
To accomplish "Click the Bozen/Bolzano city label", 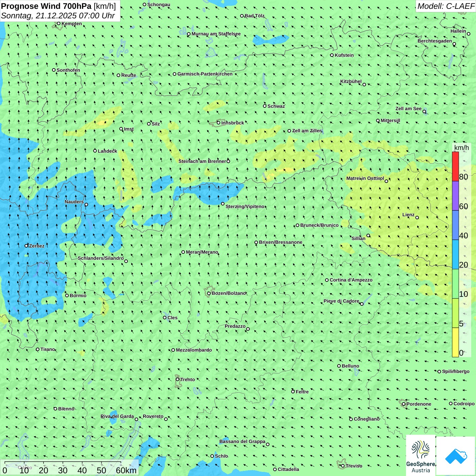I will coord(228,293).
